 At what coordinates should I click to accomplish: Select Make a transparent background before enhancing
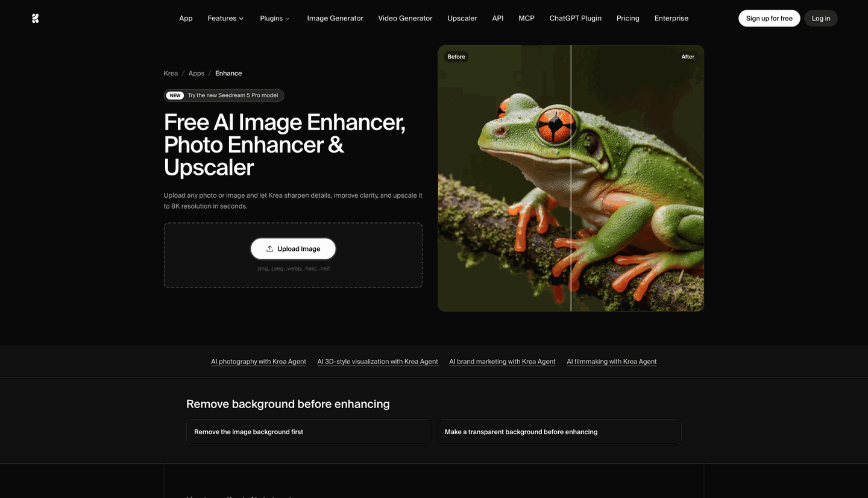(x=559, y=432)
